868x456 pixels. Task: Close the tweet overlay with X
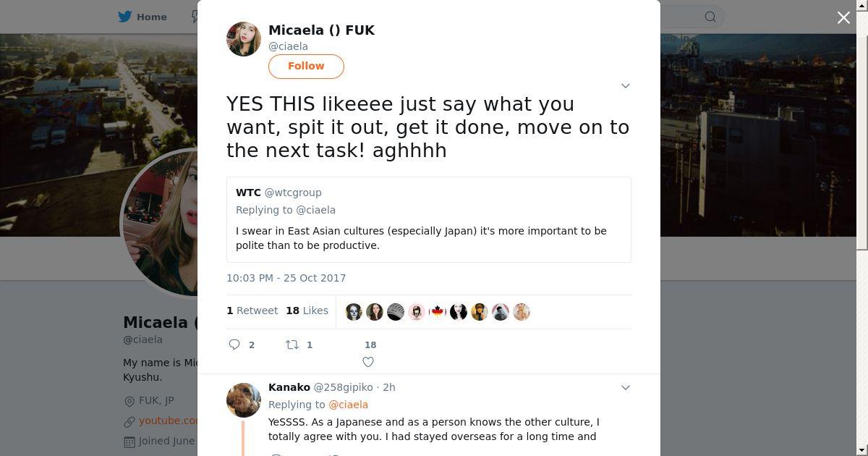843,17
